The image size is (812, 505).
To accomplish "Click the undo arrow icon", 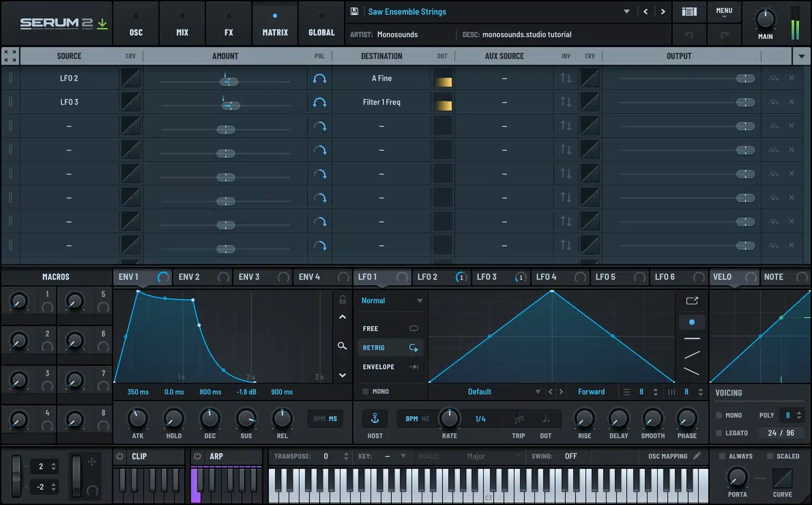I will click(689, 35).
